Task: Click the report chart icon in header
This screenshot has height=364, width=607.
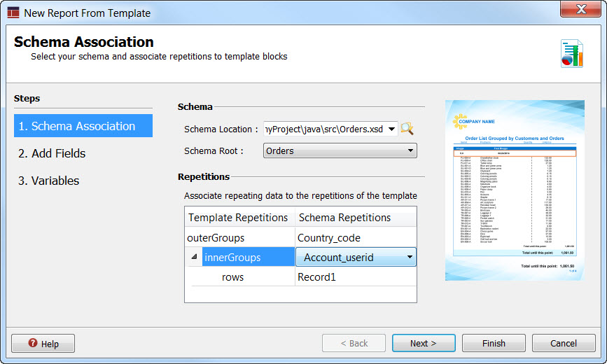Action: pos(572,53)
